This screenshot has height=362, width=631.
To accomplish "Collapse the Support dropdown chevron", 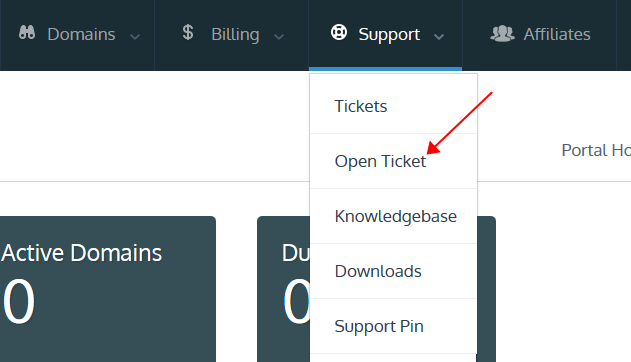I will [439, 37].
